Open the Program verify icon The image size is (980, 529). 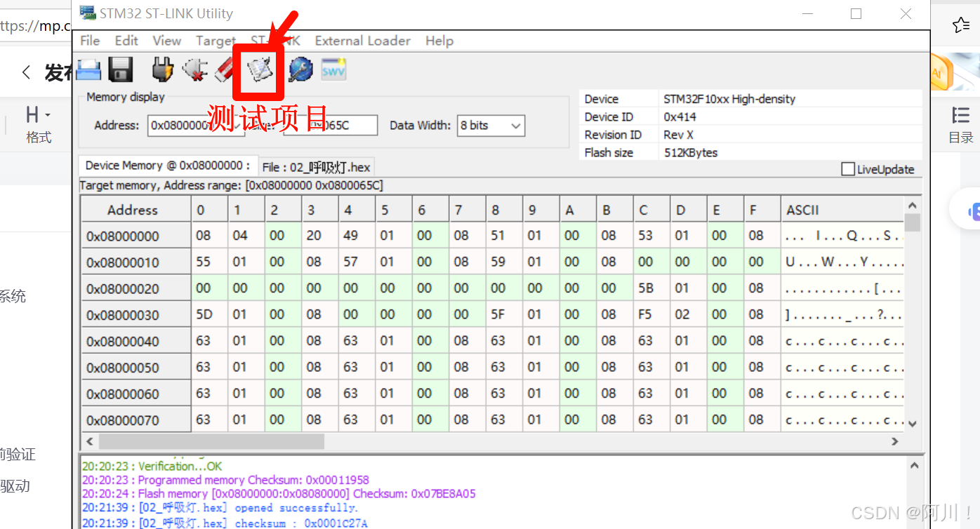coord(259,69)
